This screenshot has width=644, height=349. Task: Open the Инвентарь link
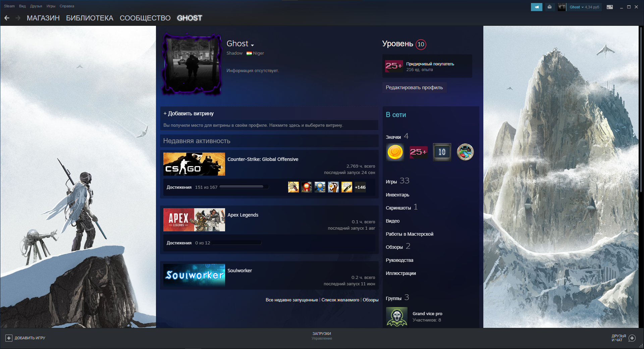pos(397,195)
